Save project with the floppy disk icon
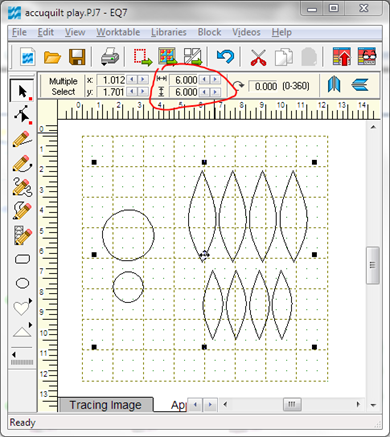390x437 pixels. (77, 57)
